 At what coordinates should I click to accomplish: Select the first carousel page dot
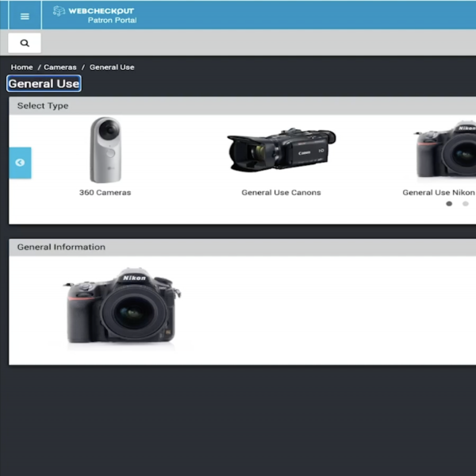[449, 204]
